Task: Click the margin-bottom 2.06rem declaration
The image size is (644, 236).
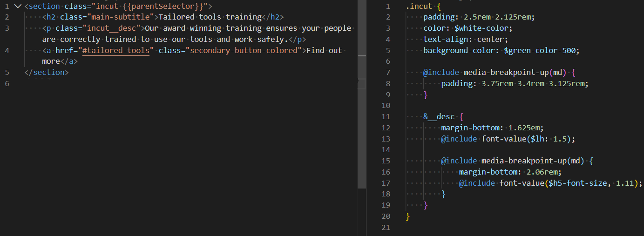Action: point(510,172)
